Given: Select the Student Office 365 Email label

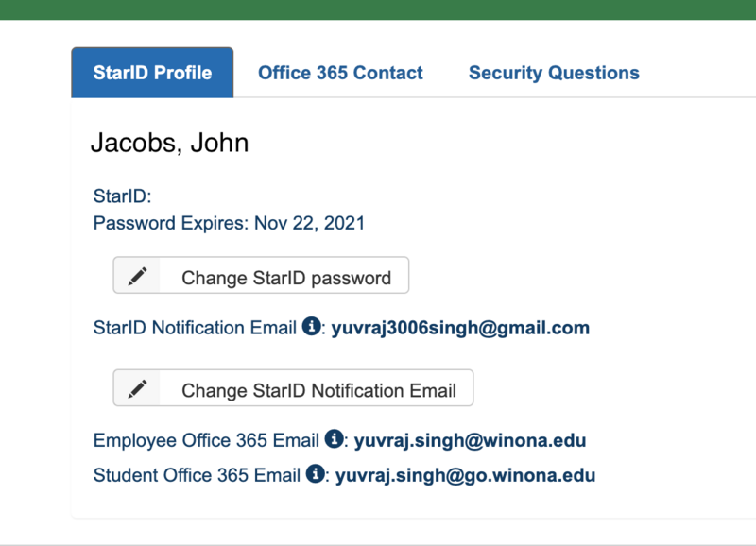Looking at the screenshot, I should point(198,475).
